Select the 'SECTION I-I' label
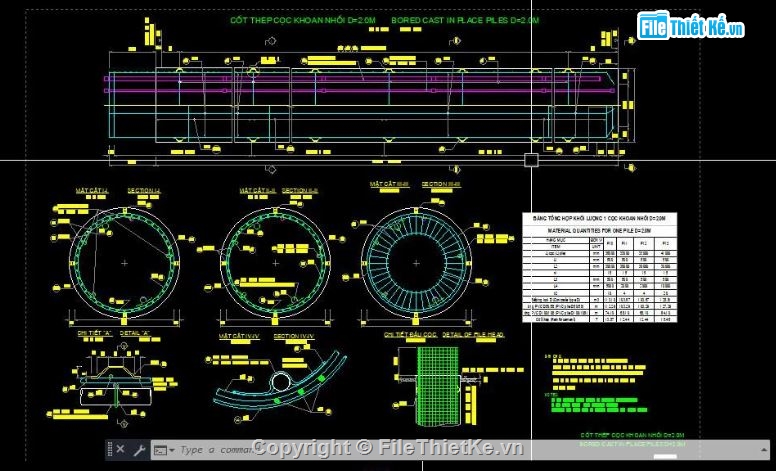This screenshot has height=471, width=776. pos(144,191)
